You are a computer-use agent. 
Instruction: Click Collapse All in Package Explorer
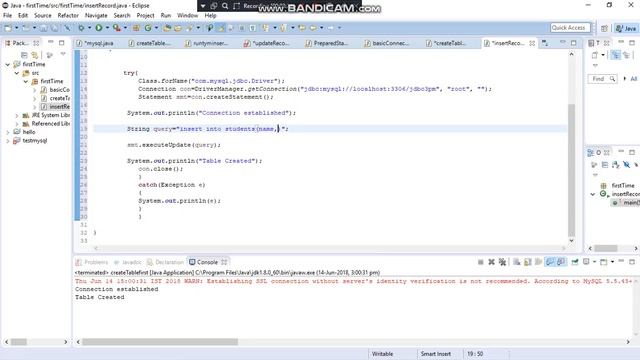coord(24,55)
